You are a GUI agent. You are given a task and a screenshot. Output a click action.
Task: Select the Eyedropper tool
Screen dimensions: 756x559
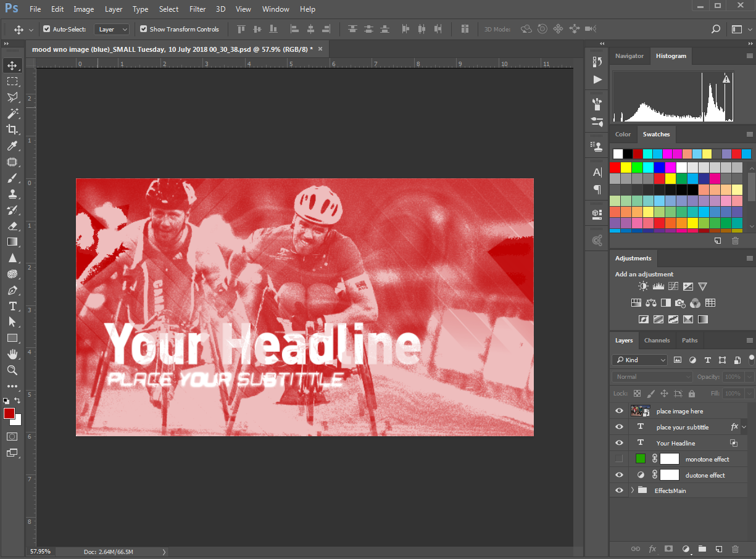pyautogui.click(x=12, y=146)
